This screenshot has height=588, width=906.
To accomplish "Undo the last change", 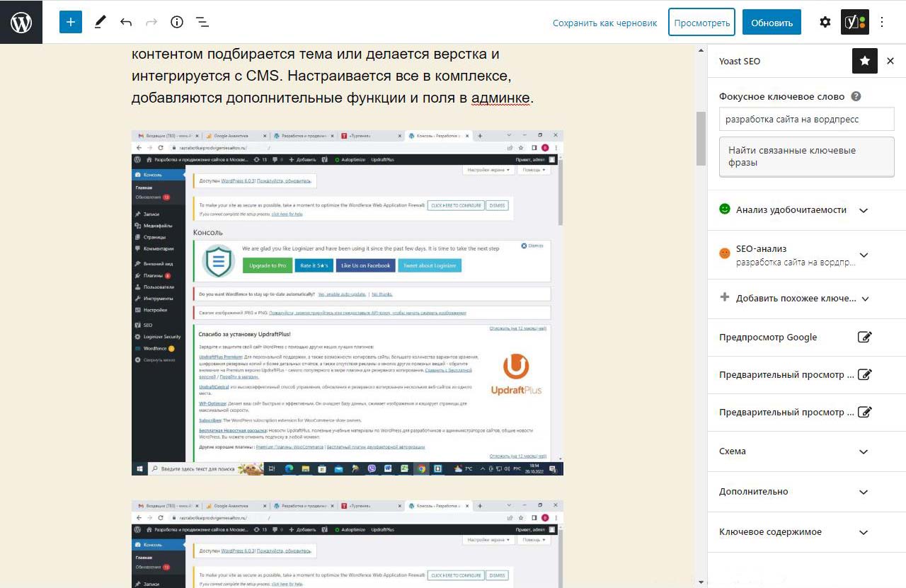I will (x=126, y=22).
